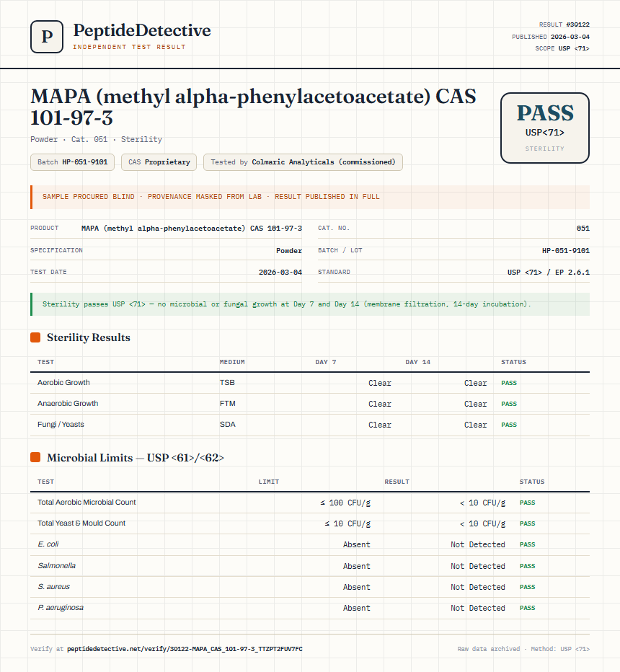Screen dimensions: 620x672
Task: Click the PeptideDetective P logo icon
Action: (47, 37)
